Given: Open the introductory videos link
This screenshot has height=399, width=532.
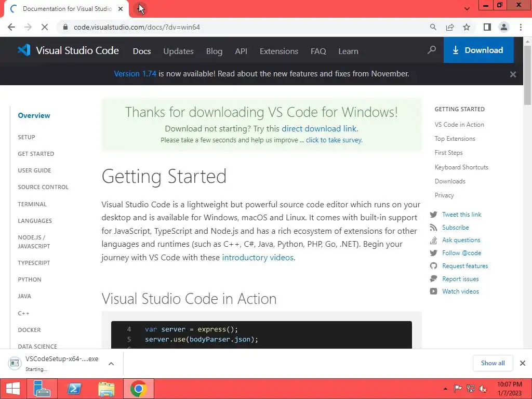Looking at the screenshot, I should (258, 257).
